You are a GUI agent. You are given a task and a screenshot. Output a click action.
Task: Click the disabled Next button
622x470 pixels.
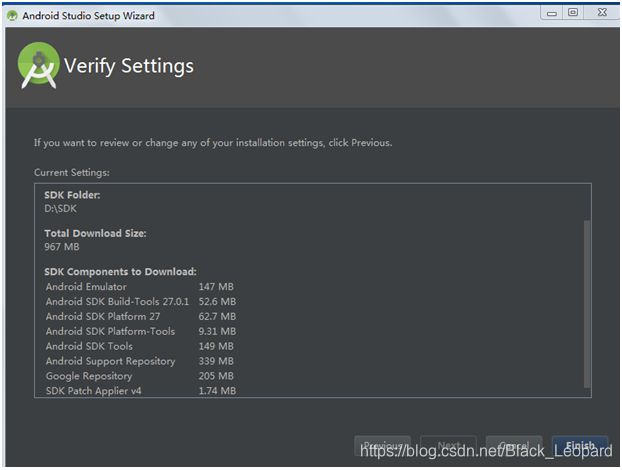[x=448, y=446]
